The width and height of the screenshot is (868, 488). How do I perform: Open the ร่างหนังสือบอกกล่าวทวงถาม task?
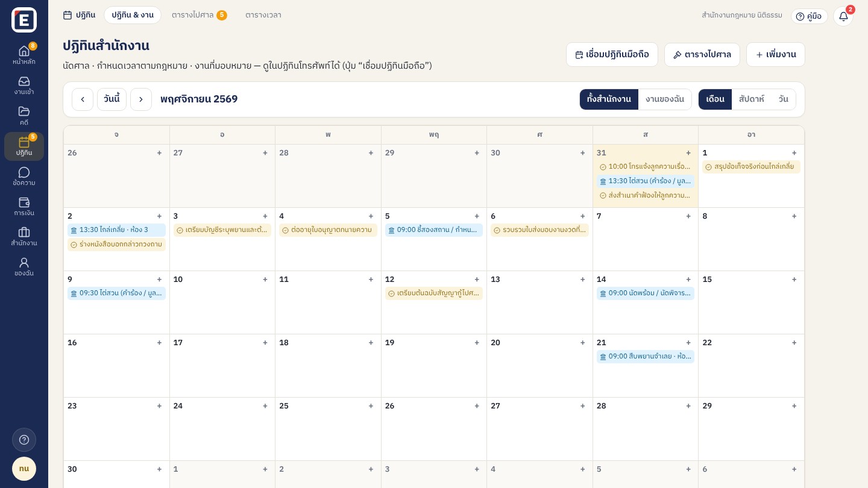[x=116, y=245]
